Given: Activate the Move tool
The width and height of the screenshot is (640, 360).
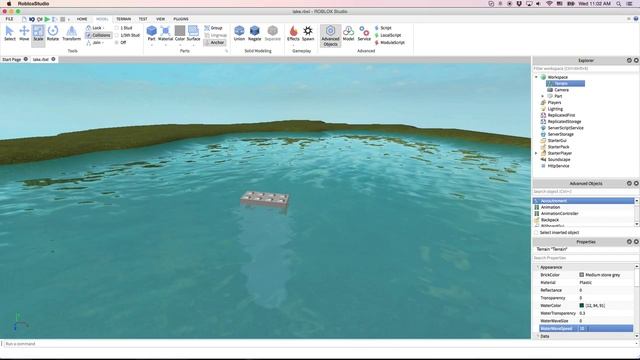Looking at the screenshot, I should [24, 33].
